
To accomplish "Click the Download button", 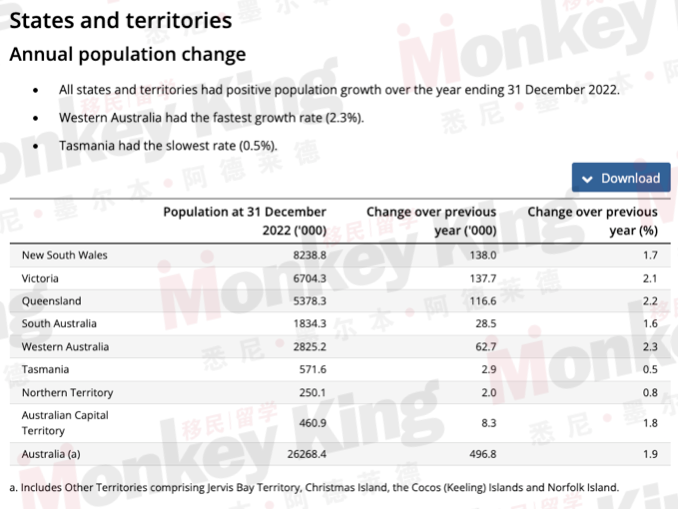I will [621, 178].
